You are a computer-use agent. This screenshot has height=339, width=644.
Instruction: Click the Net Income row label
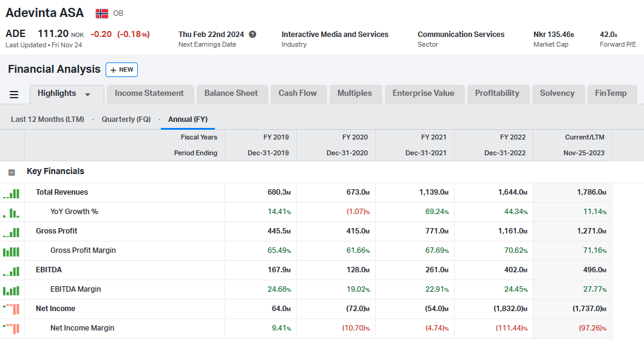pyautogui.click(x=55, y=309)
